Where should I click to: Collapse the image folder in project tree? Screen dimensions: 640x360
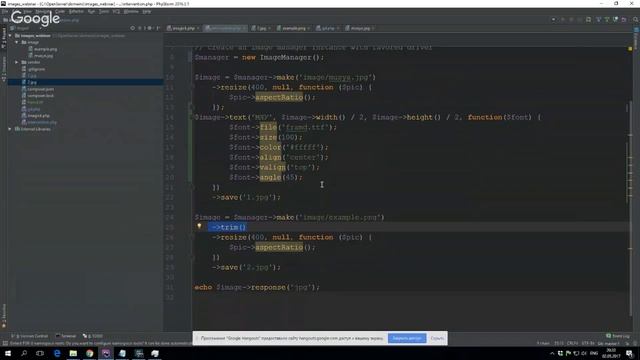click(x=17, y=42)
